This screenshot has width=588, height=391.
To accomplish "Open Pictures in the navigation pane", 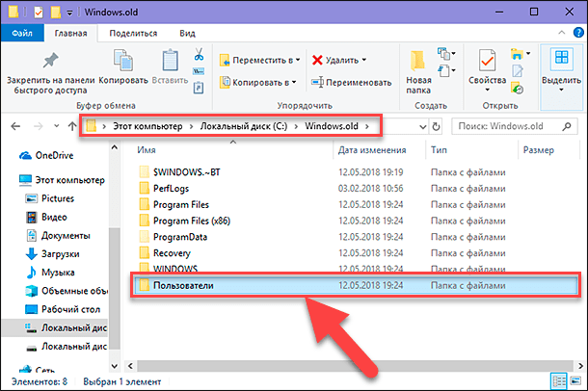I will 49,198.
